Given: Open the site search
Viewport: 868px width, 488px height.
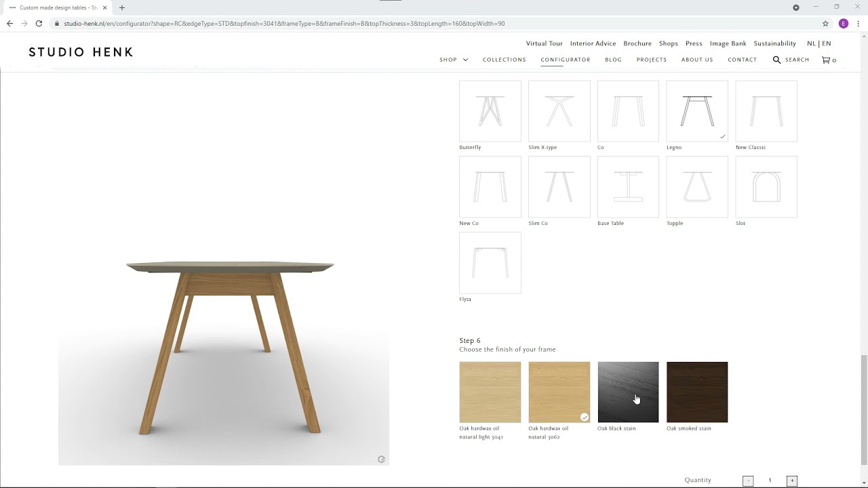Looking at the screenshot, I should (x=791, y=60).
